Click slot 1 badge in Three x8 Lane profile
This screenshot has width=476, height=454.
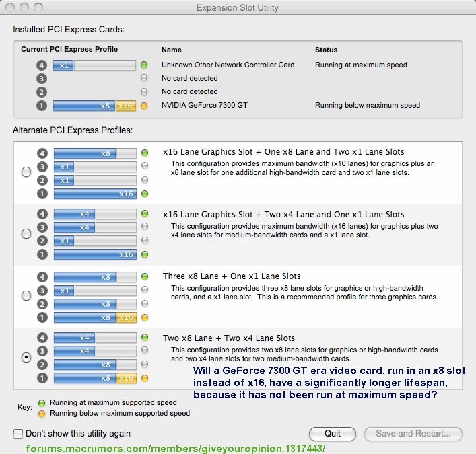click(x=42, y=317)
